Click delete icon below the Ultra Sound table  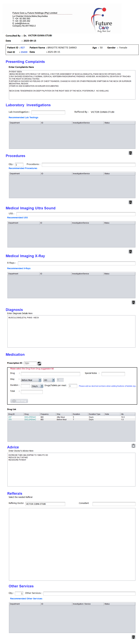(130, 251)
